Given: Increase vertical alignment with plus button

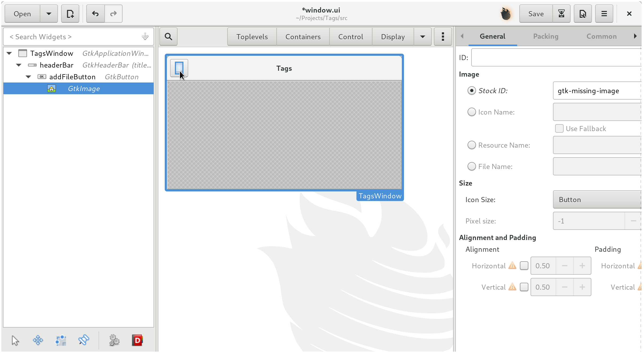Looking at the screenshot, I should [x=582, y=287].
